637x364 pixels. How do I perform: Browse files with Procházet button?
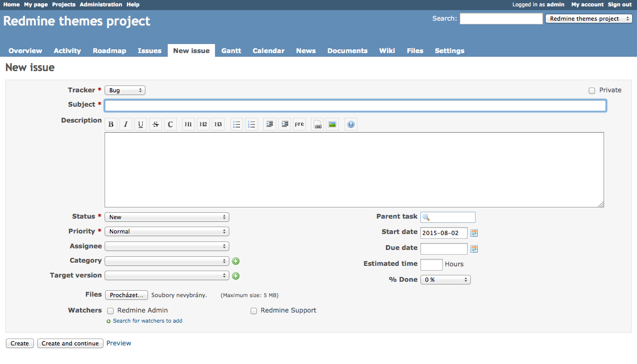tap(126, 295)
